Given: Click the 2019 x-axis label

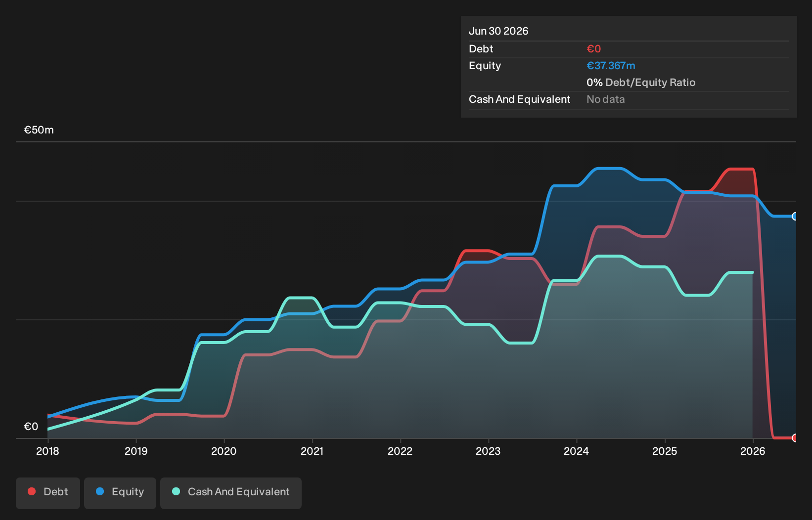Looking at the screenshot, I should (x=136, y=451).
